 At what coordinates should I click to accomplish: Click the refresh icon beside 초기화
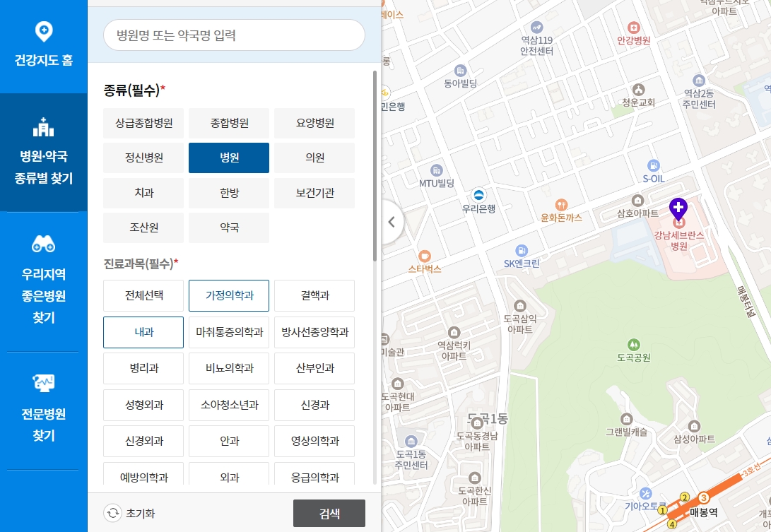pos(112,514)
